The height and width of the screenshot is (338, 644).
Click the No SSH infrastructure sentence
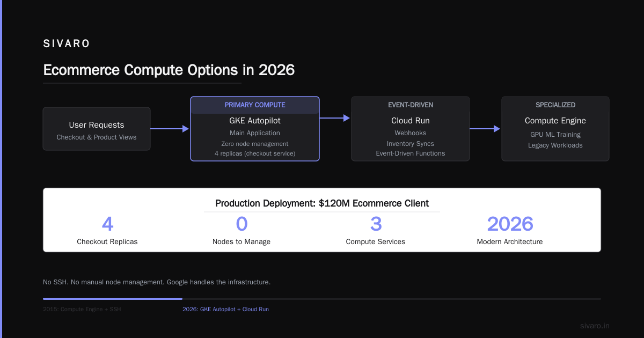(157, 282)
